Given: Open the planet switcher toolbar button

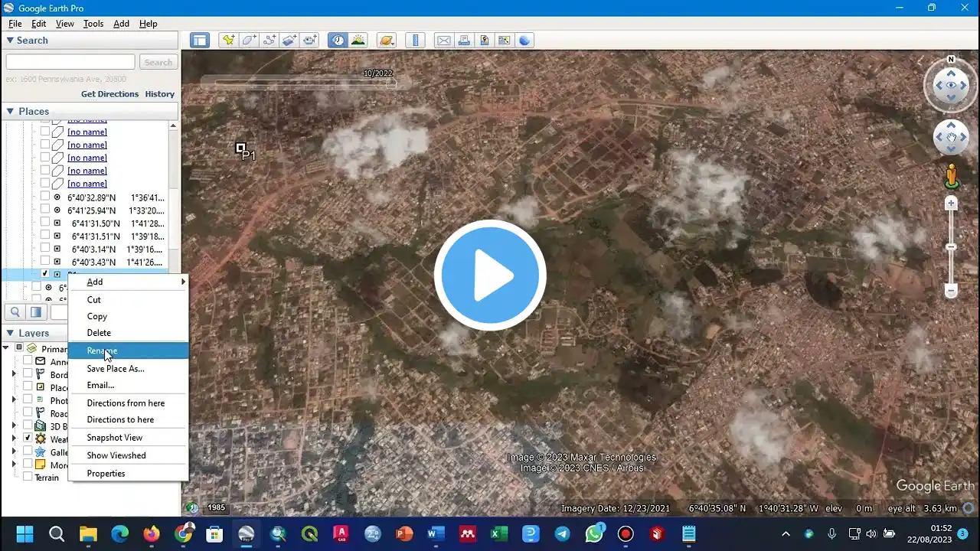Looking at the screenshot, I should click(387, 41).
